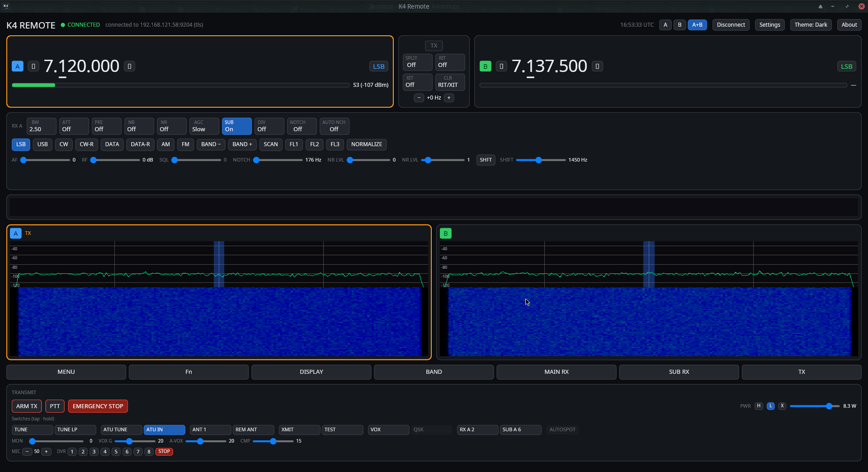Click lock icon left of 7.137.500
Viewport: 868px width, 472px height.
[x=501, y=67]
